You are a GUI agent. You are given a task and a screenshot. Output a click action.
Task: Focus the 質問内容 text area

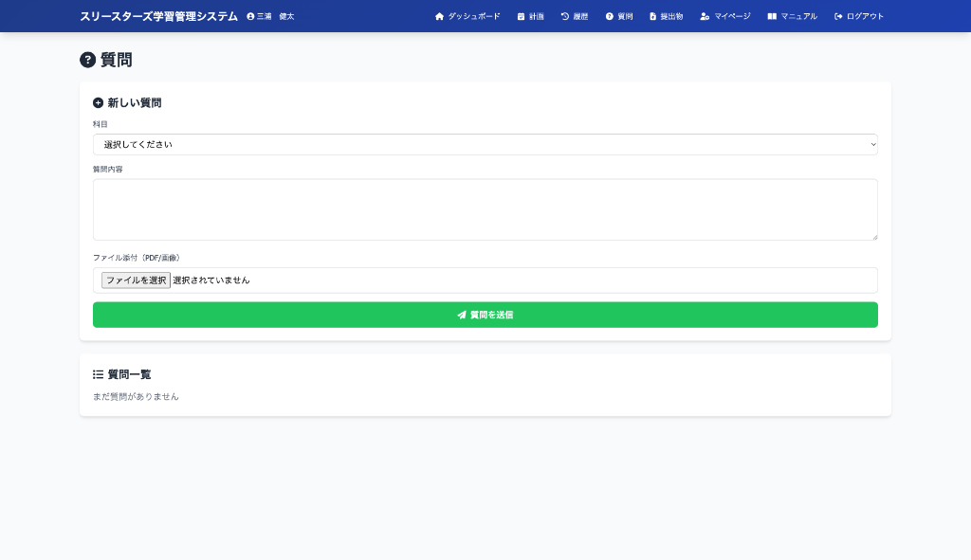pos(485,209)
